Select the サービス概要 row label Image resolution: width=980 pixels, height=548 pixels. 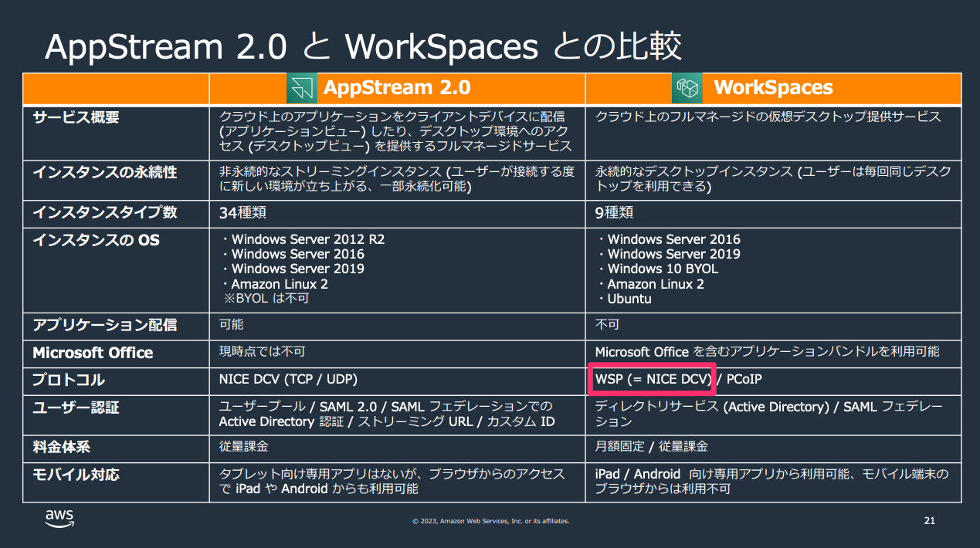click(76, 118)
